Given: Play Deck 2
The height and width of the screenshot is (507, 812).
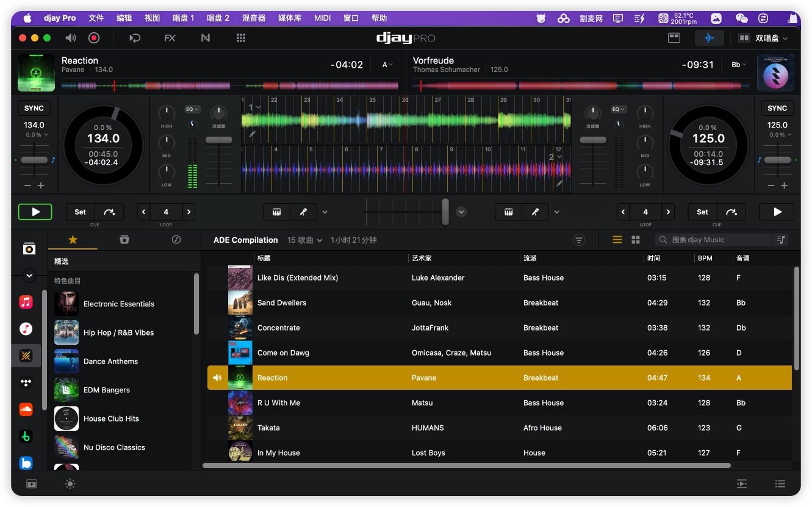Looking at the screenshot, I should click(x=777, y=212).
